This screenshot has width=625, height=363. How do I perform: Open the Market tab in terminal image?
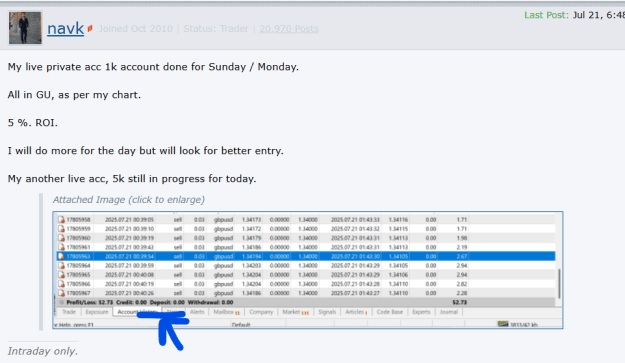[x=295, y=312]
